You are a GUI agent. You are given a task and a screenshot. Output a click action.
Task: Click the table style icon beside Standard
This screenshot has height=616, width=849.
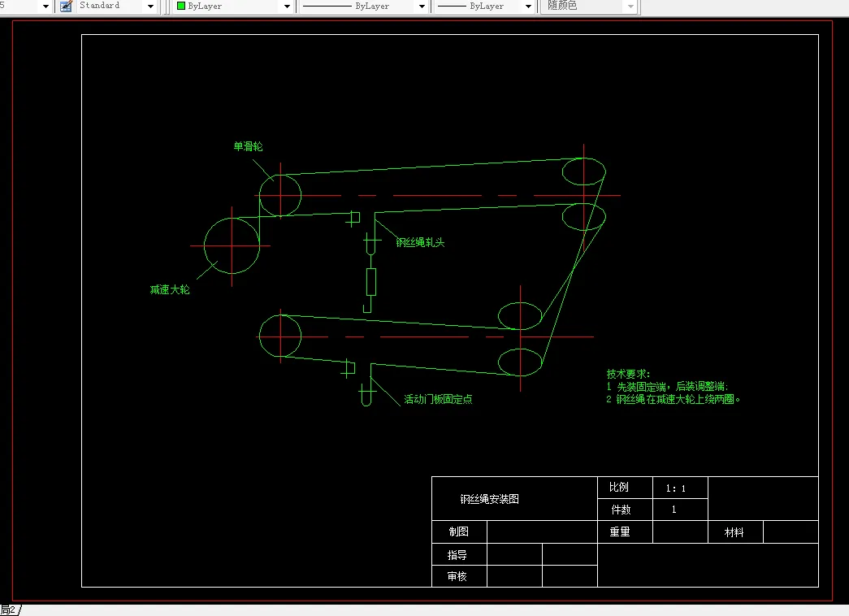66,6
